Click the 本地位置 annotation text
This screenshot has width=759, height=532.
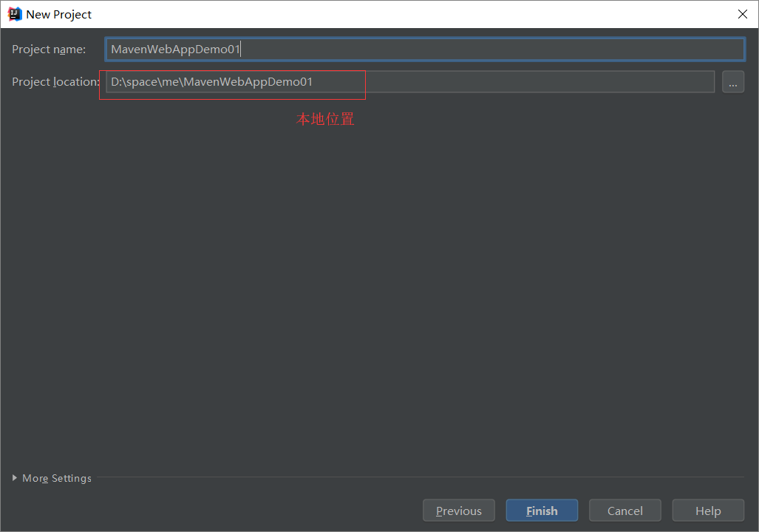pos(325,119)
